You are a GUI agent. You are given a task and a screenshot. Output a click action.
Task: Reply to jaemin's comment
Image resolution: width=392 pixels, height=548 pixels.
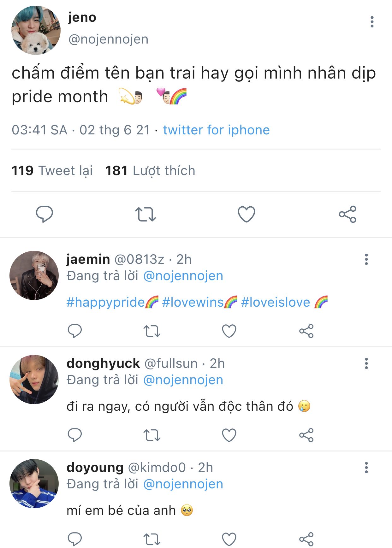click(x=75, y=331)
